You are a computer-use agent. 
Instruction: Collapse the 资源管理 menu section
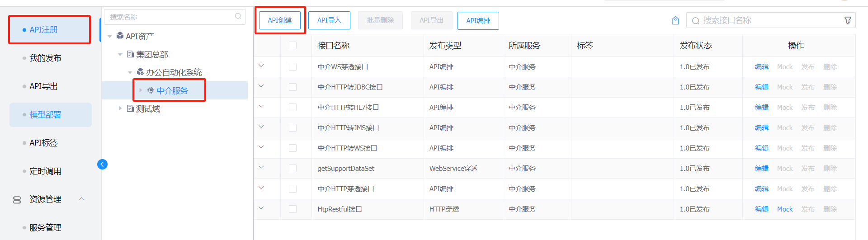tap(82, 199)
